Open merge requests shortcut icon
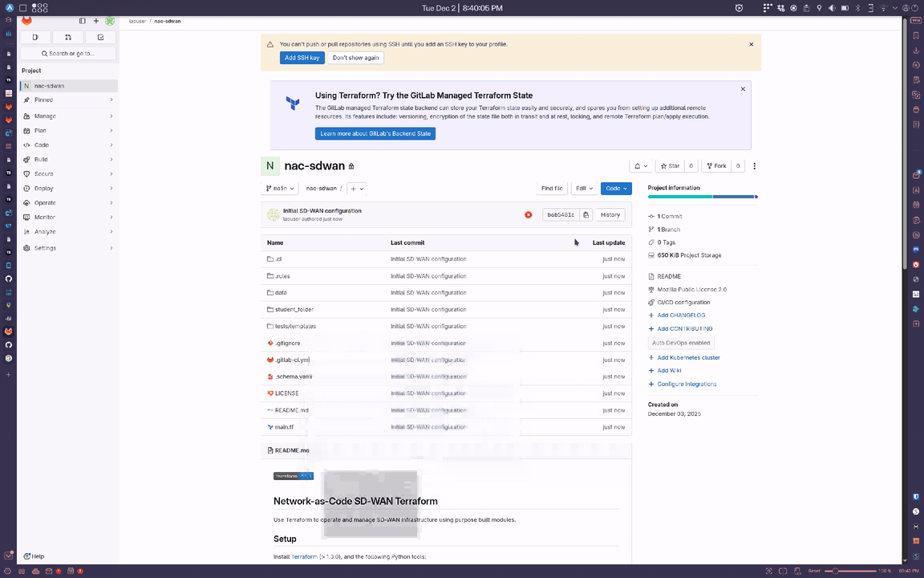The image size is (924, 578). pyautogui.click(x=67, y=37)
